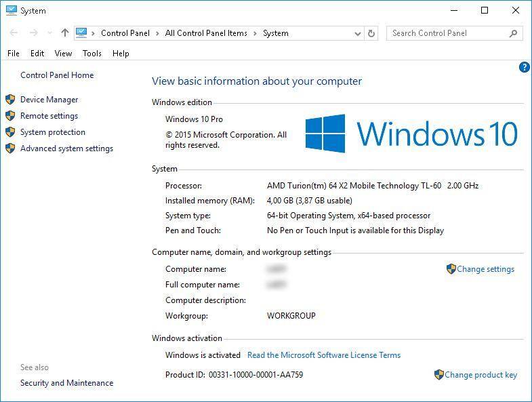
Task: Open the View menu
Action: point(63,54)
